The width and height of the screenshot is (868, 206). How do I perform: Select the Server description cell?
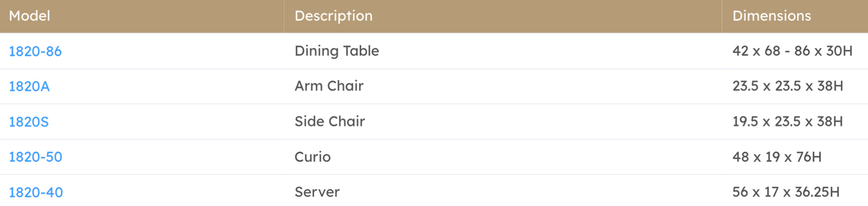pos(317,192)
